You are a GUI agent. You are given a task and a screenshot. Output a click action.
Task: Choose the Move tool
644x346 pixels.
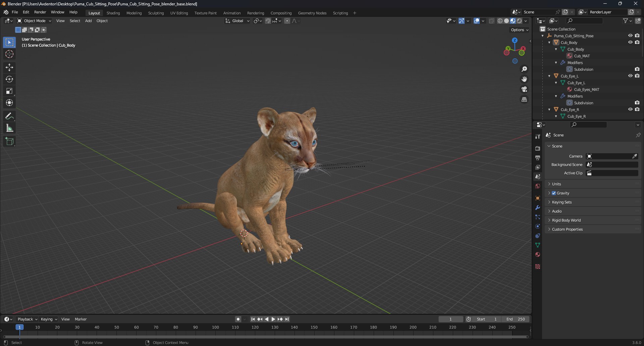click(x=9, y=67)
